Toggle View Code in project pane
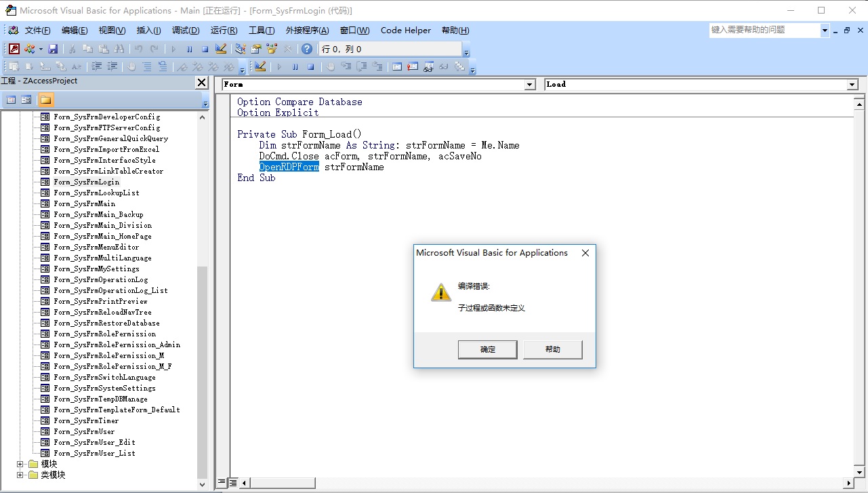The width and height of the screenshot is (868, 493). pos(11,100)
